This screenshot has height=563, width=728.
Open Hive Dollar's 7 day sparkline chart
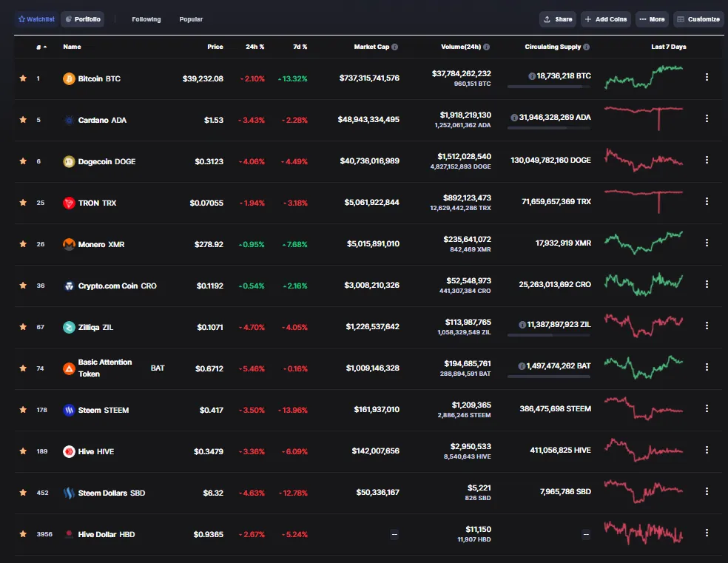tap(644, 533)
